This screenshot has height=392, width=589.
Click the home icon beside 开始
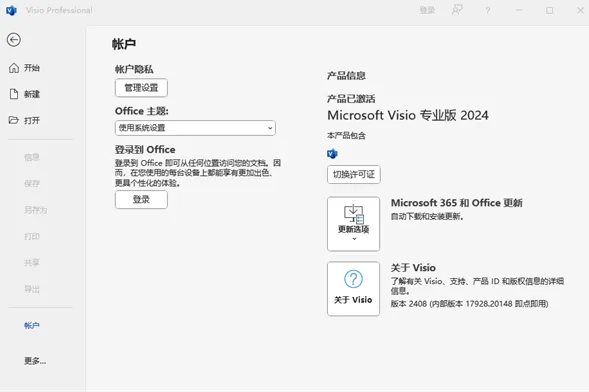(x=14, y=68)
